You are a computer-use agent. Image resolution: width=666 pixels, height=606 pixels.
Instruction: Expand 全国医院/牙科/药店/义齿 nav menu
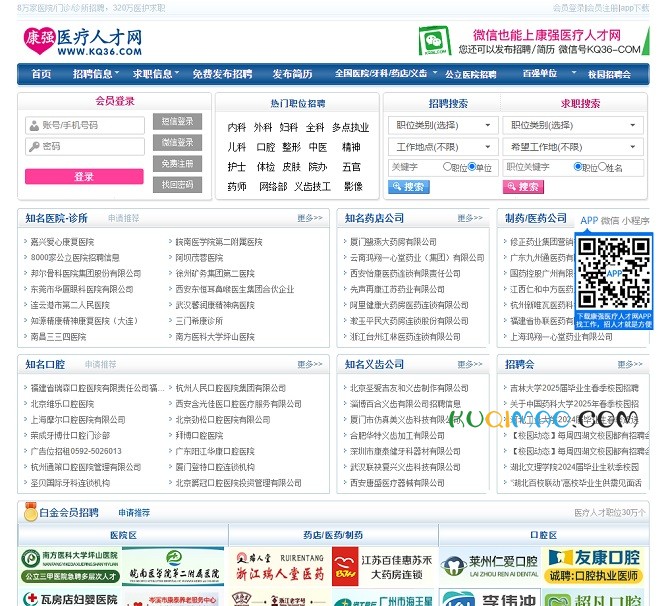[x=386, y=73]
